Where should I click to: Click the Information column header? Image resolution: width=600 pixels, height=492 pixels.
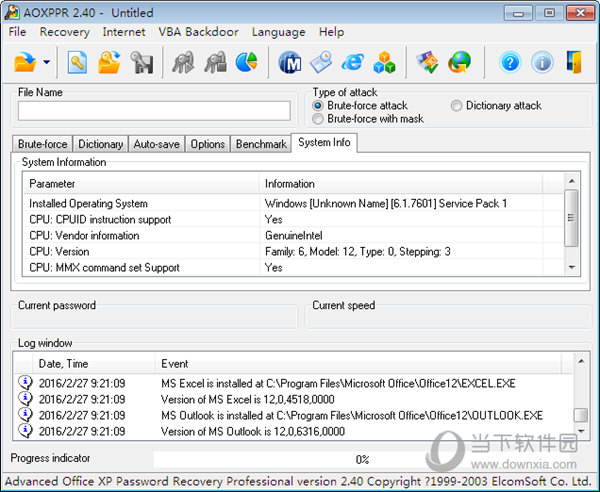[289, 184]
